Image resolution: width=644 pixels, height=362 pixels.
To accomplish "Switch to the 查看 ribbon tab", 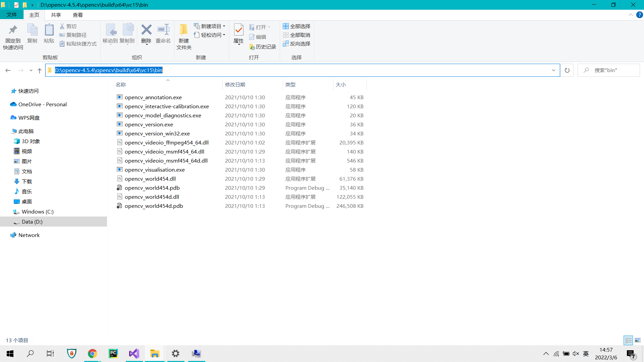I will 77,15.
